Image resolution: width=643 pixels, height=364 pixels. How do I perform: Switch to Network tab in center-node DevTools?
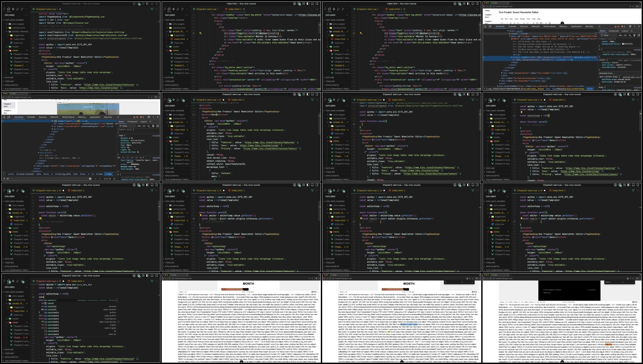click(536, 26)
